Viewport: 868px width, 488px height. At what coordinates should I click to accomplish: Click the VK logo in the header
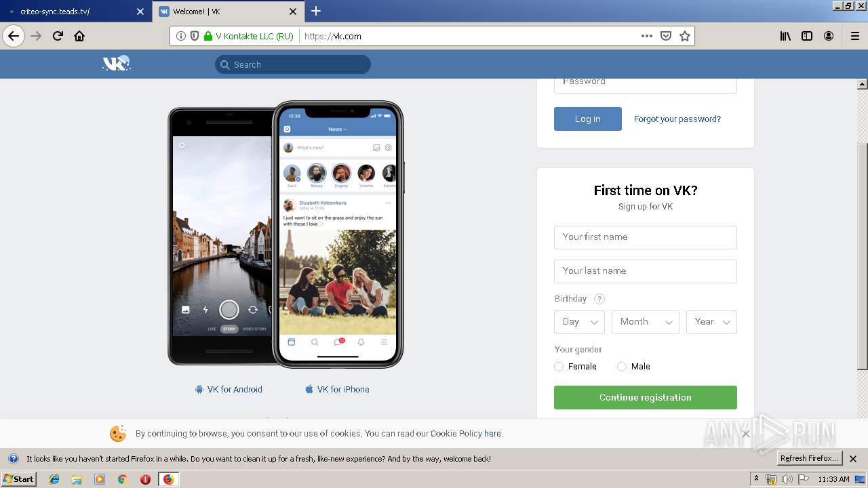116,64
